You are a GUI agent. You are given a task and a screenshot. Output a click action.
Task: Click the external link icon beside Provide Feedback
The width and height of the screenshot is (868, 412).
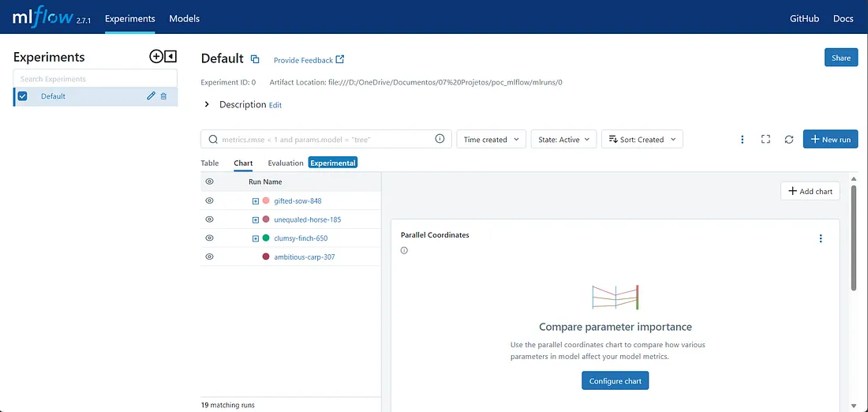tap(340, 59)
